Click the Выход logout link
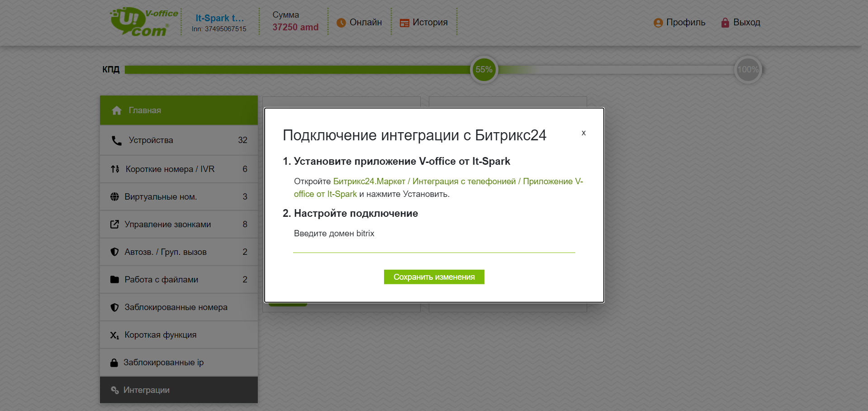Screen dimensions: 868x411 tap(741, 22)
